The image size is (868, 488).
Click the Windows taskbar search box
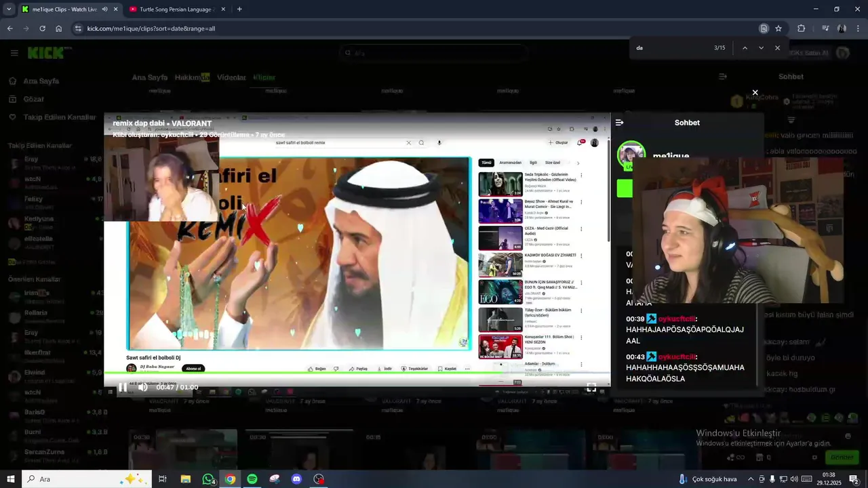(x=87, y=479)
